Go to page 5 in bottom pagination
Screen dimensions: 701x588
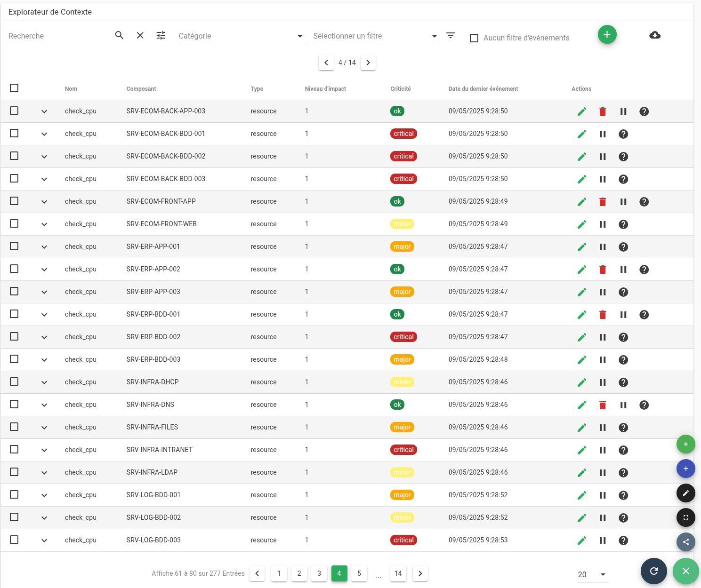359,573
